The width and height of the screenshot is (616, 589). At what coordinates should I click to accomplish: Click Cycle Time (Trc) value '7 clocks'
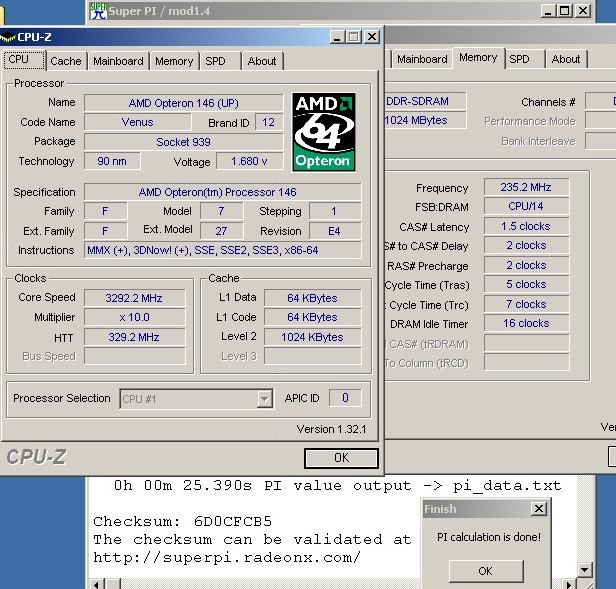click(526, 304)
